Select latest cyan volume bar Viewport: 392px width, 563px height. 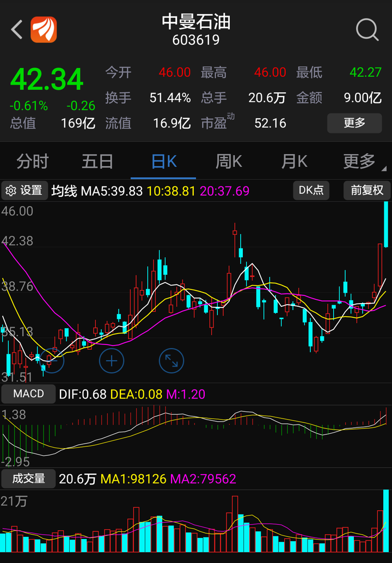[x=386, y=520]
